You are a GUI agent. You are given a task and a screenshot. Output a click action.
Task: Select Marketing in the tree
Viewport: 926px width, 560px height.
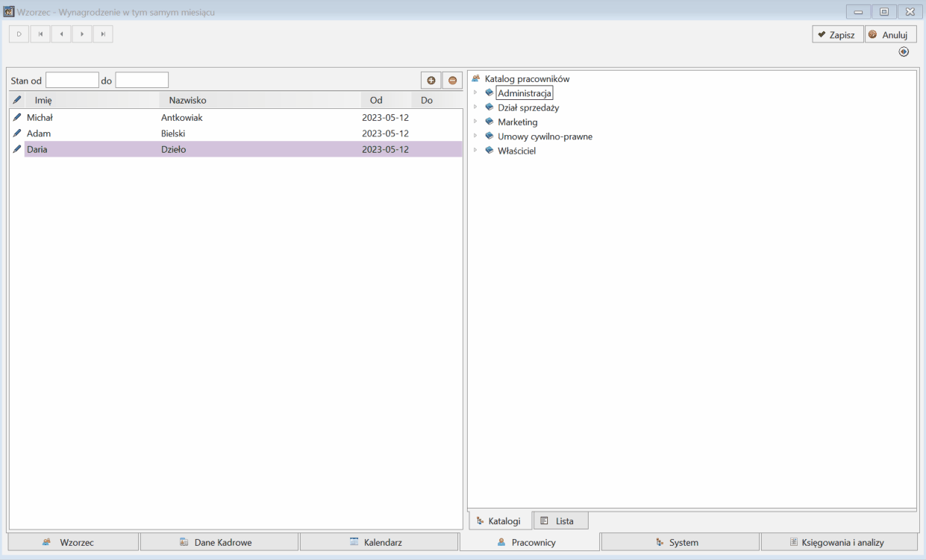coord(518,122)
